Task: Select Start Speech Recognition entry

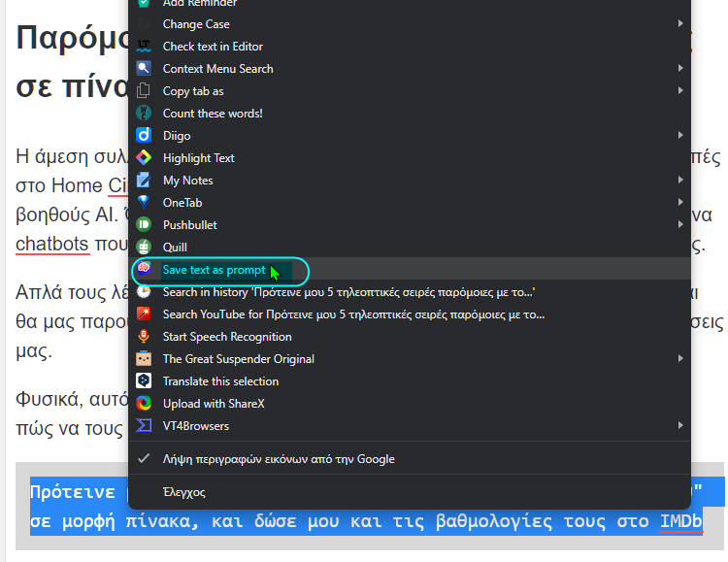Action: pos(410,336)
